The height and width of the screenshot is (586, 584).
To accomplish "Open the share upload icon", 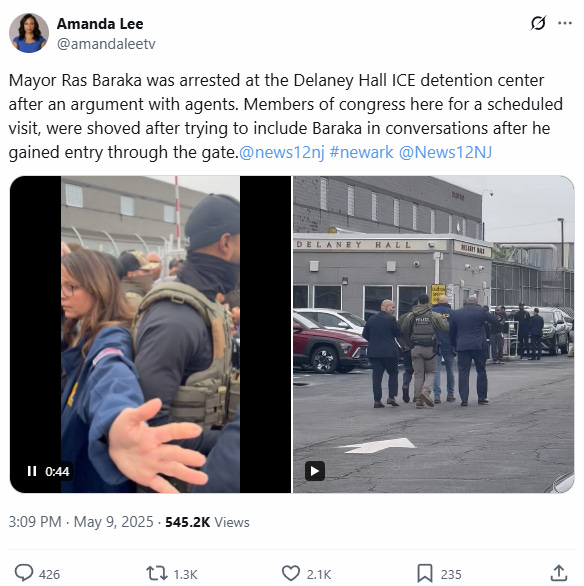I will (559, 573).
